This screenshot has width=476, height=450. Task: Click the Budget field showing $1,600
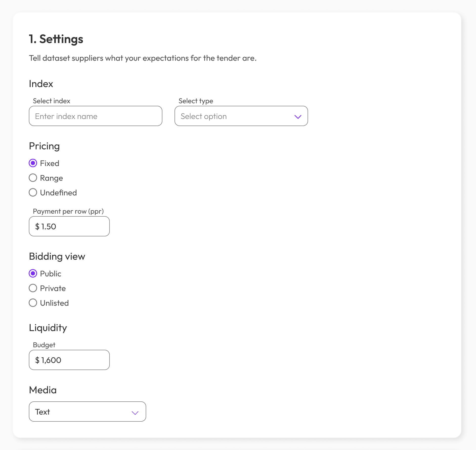click(69, 360)
